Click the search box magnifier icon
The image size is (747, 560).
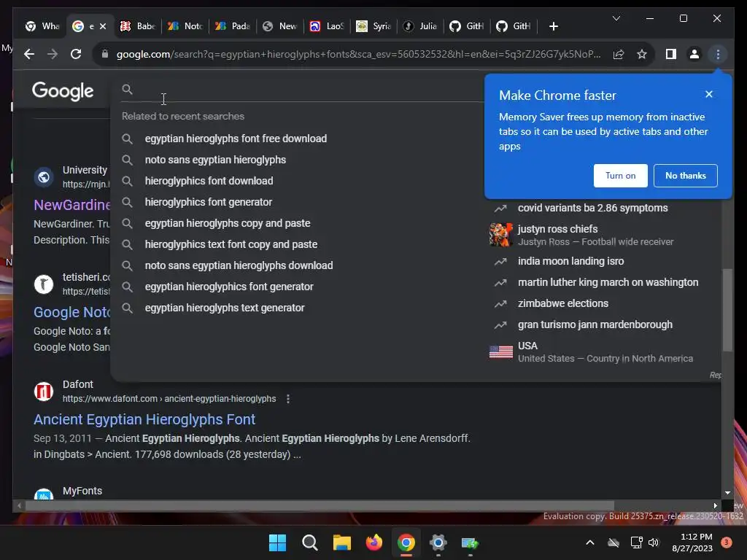pyautogui.click(x=127, y=89)
